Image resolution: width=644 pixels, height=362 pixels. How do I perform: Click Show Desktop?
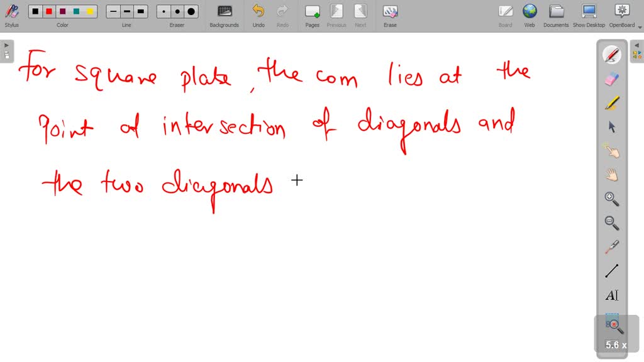coord(589,16)
